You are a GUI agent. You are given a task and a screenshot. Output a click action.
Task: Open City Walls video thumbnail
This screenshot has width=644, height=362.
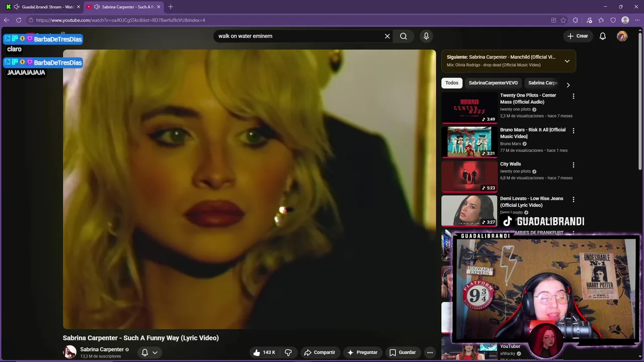469,176
